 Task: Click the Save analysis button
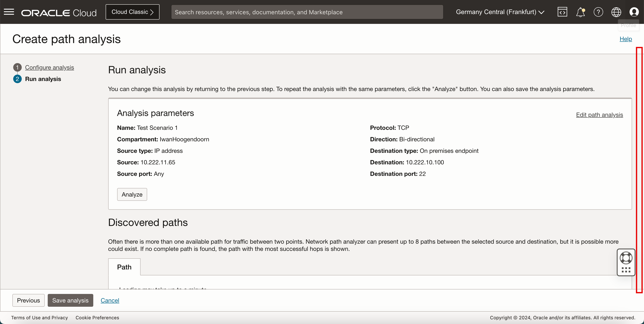click(x=70, y=300)
